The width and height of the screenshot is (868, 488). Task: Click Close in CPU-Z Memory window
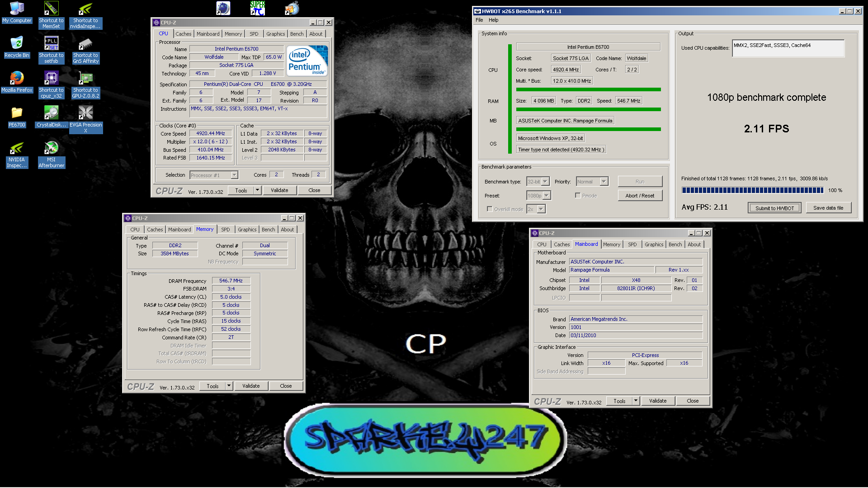(x=286, y=386)
